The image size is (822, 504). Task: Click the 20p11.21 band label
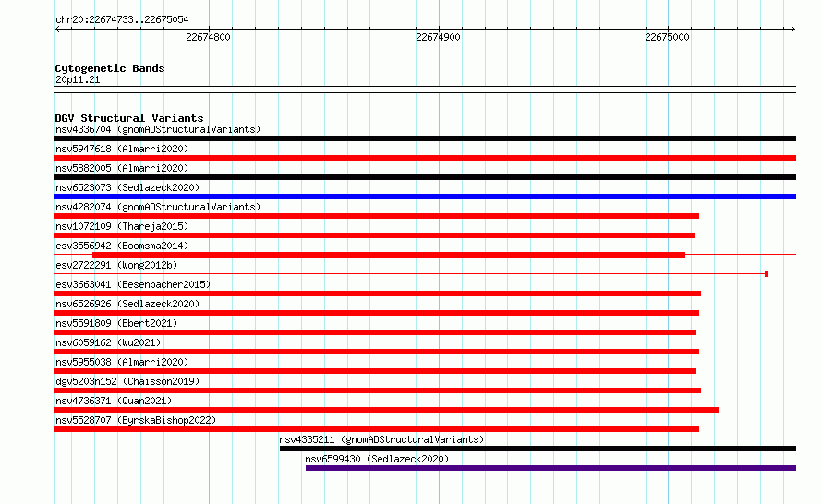click(x=78, y=79)
